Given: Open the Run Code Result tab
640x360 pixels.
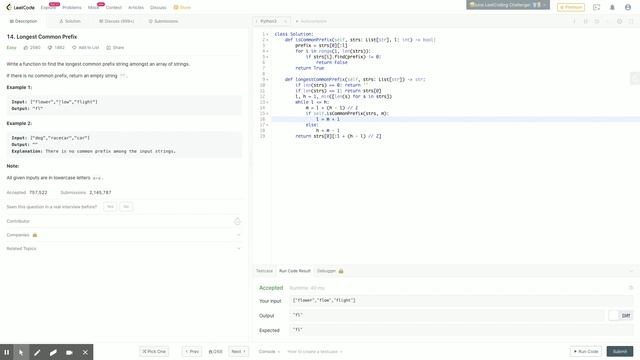Looking at the screenshot, I should (295, 271).
